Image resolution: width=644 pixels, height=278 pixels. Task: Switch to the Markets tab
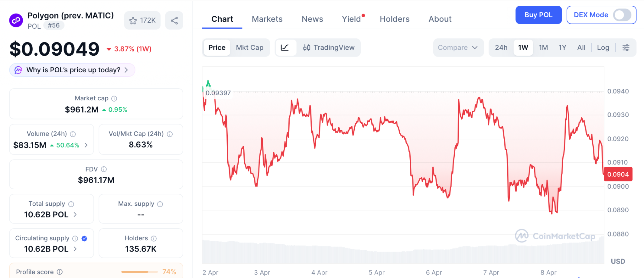[267, 19]
